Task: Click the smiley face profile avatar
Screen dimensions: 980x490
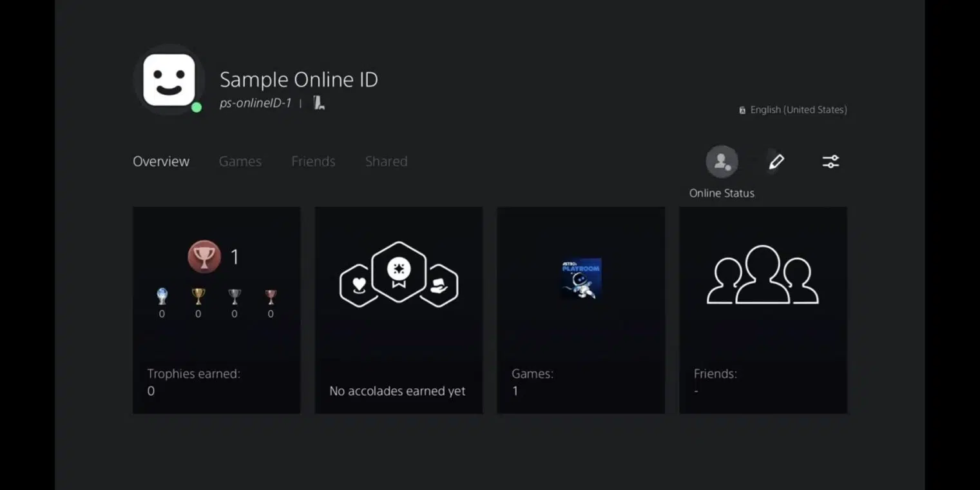Action: tap(169, 80)
